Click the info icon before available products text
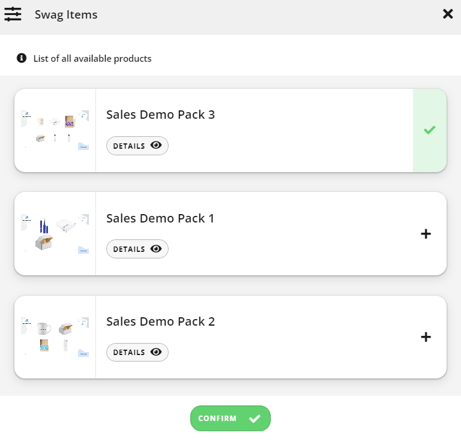Image resolution: width=461 pixels, height=445 pixels. [x=22, y=58]
